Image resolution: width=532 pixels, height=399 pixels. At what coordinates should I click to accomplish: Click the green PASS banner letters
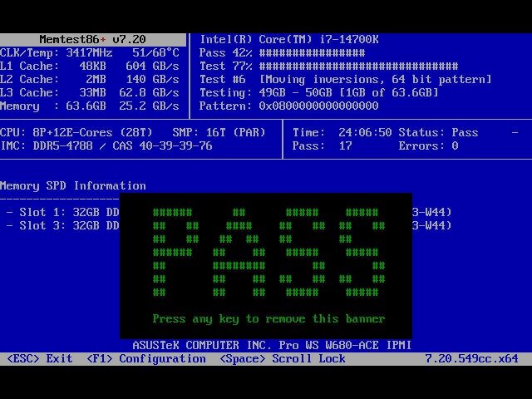pos(268,252)
